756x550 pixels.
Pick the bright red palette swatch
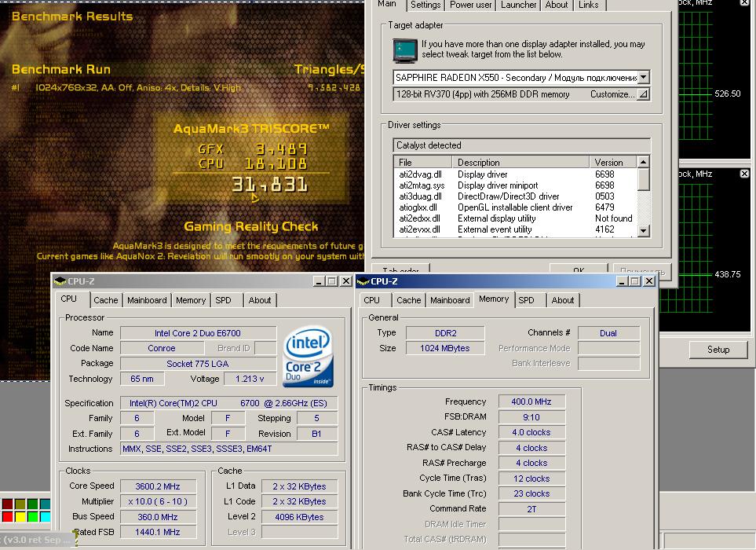7,517
